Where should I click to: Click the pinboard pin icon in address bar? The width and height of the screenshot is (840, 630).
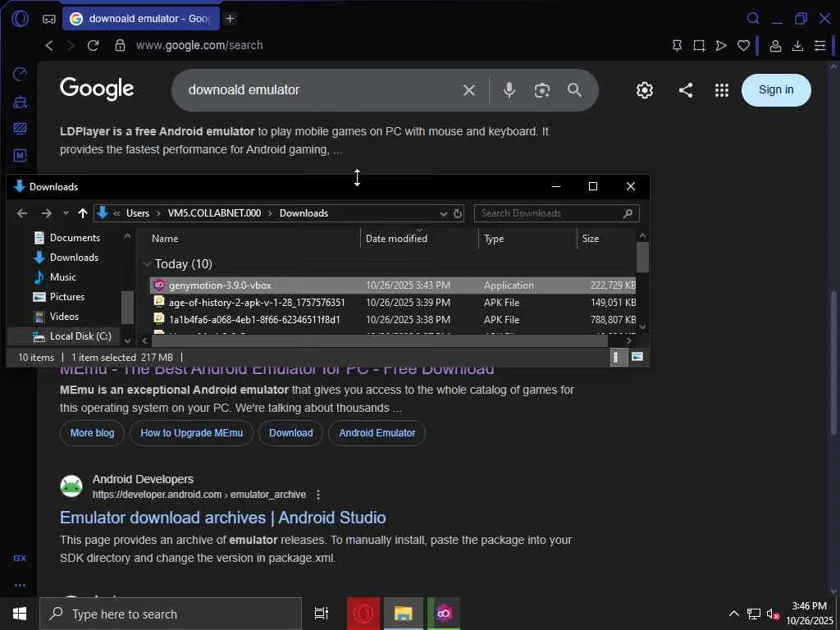click(x=677, y=46)
